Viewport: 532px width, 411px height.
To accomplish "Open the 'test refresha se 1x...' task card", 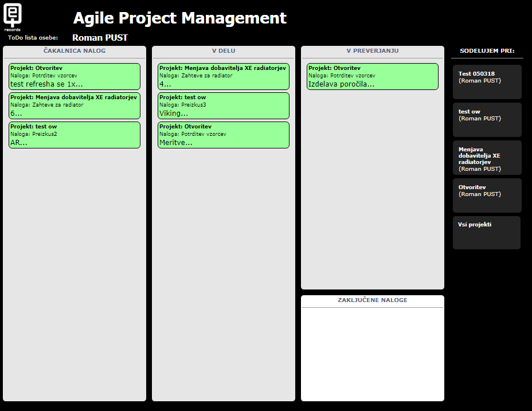I will (x=75, y=76).
